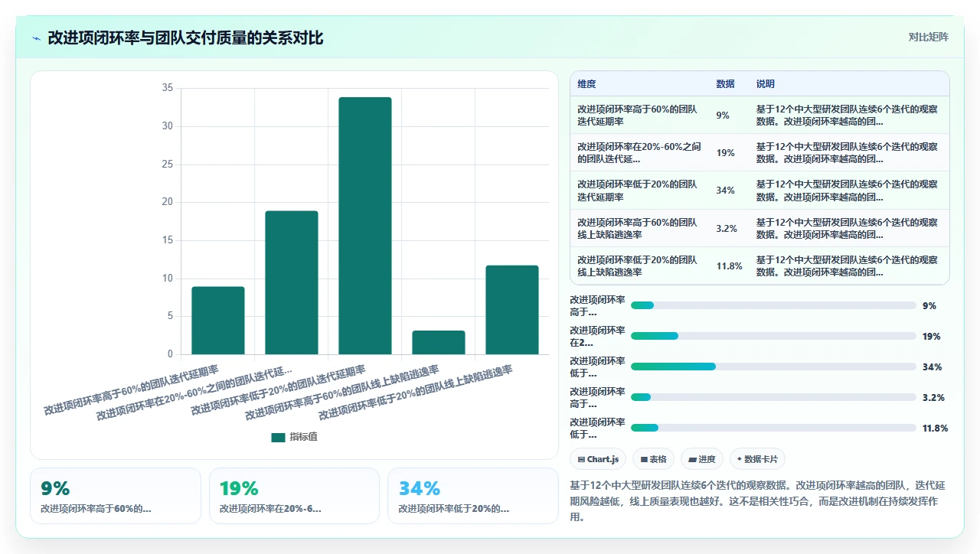Select table row 改进项闭环率高于60%的团队线上缺陷逃逸率
Image resolution: width=980 pixels, height=554 pixels.
[759, 228]
